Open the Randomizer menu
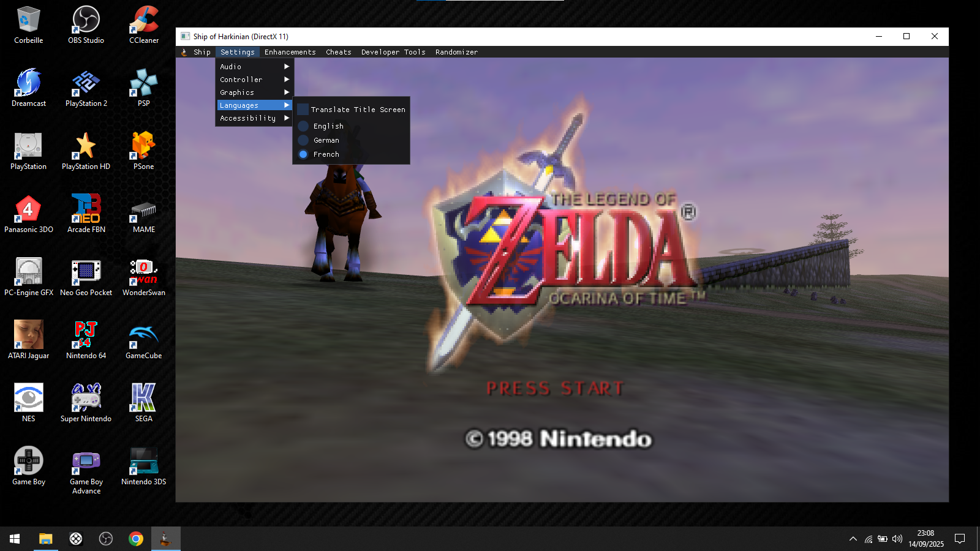 point(456,52)
